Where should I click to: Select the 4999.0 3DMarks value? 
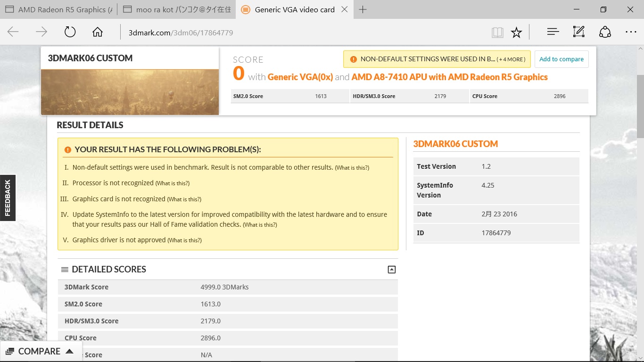tap(224, 287)
